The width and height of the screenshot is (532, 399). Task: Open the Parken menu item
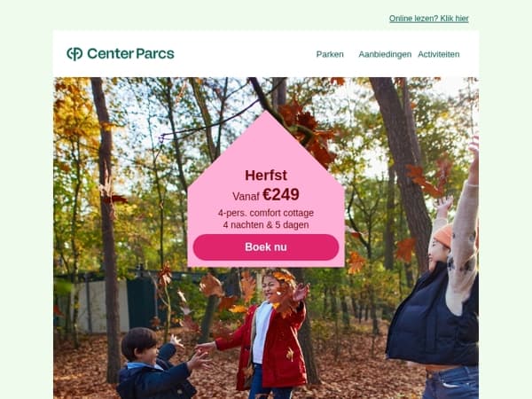[330, 54]
